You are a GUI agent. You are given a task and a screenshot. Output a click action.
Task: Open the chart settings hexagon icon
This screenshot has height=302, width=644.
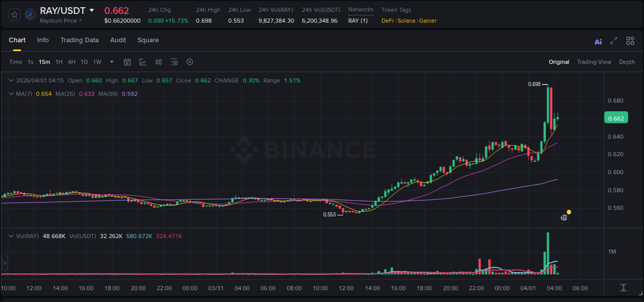point(190,62)
